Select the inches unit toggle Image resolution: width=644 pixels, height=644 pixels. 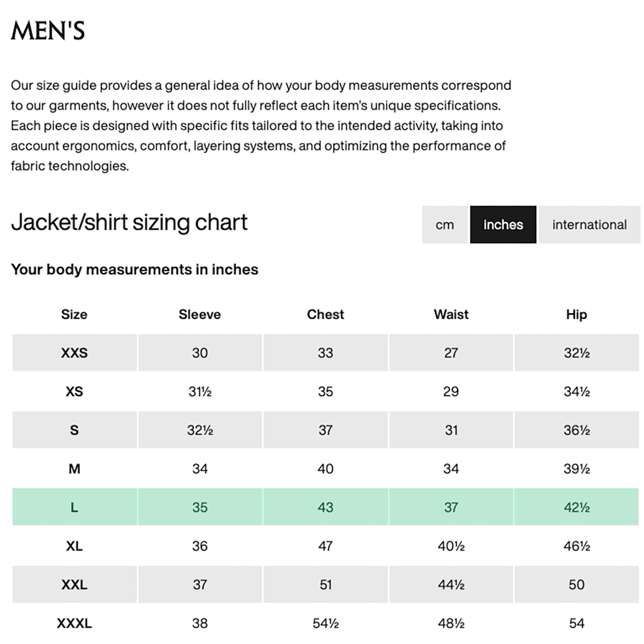tap(503, 224)
